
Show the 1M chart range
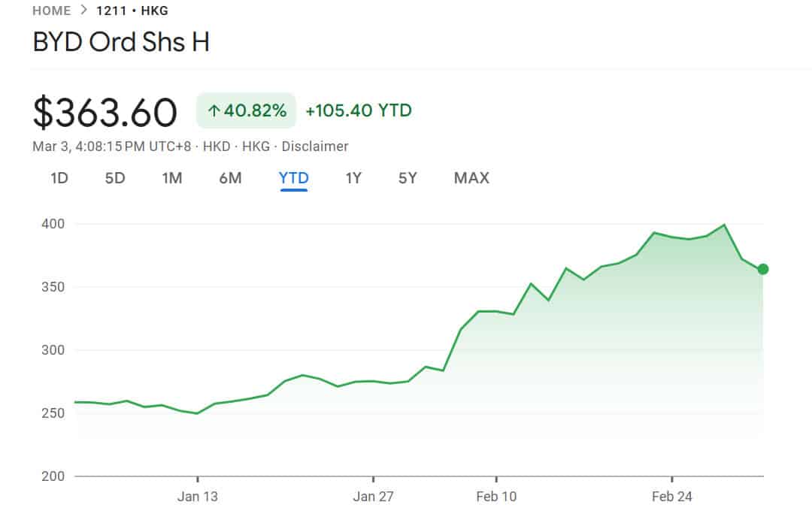pyautogui.click(x=172, y=178)
